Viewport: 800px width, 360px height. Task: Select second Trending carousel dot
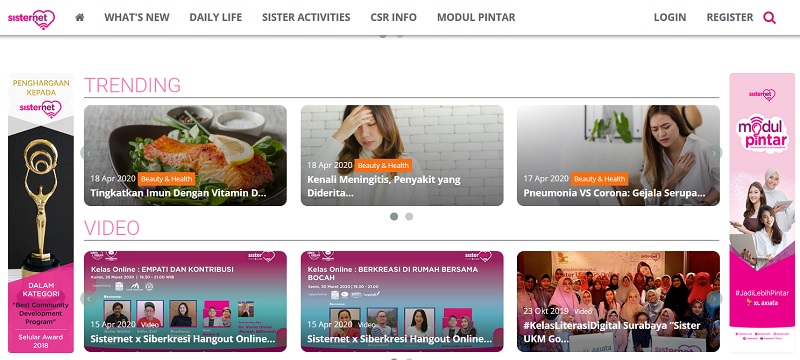(409, 216)
